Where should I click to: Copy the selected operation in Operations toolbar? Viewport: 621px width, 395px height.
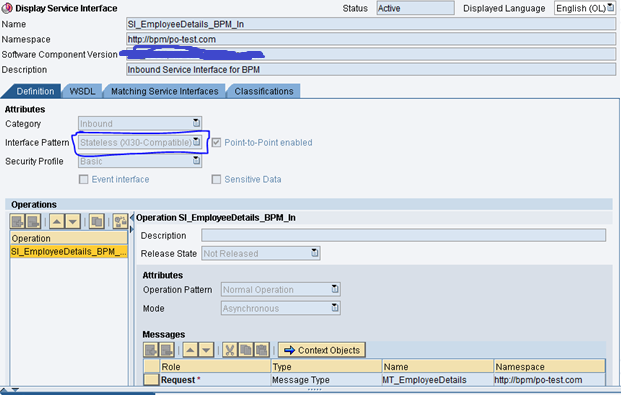[x=96, y=221]
